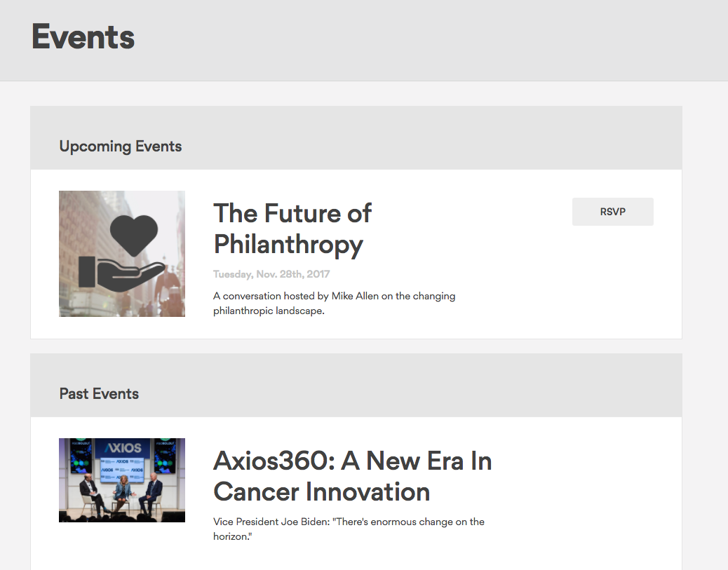This screenshot has height=570, width=728.
Task: Click the word Philanthropy in the event title
Action: [288, 244]
